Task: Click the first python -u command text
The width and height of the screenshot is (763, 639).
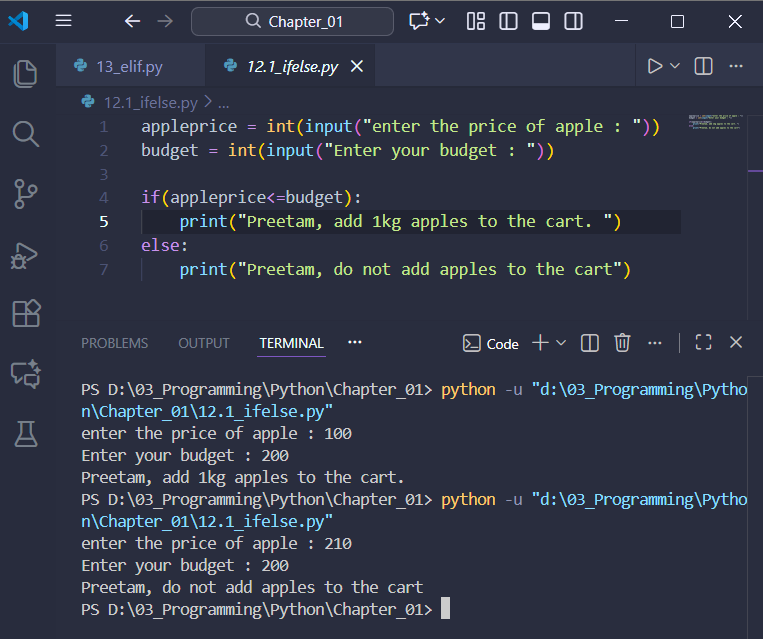Action: 482,389
